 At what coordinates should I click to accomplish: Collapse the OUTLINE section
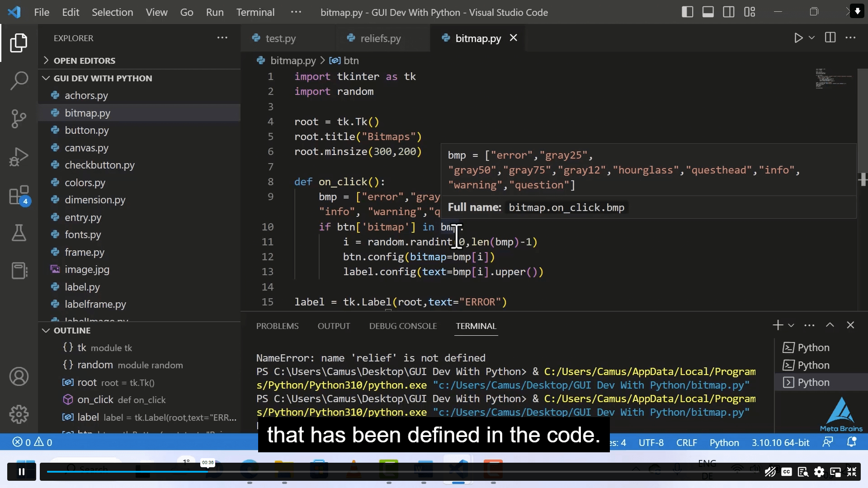click(46, 330)
